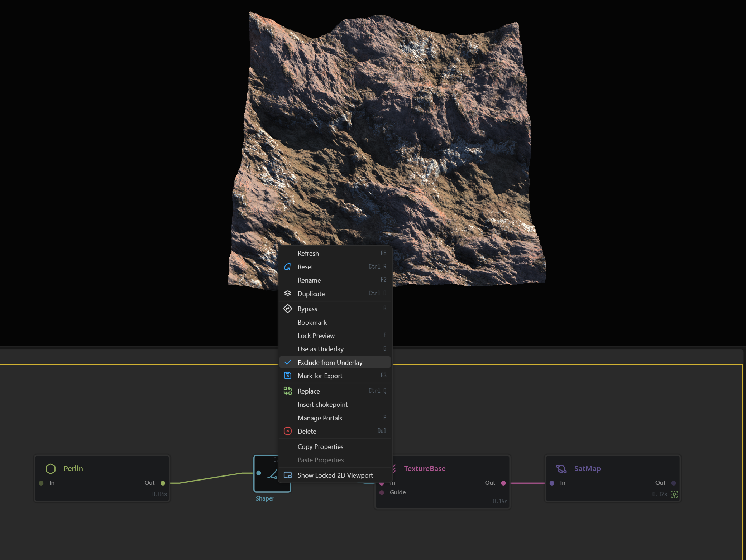Click the Duplicate layers icon
This screenshot has height=560, width=746.
288,294
